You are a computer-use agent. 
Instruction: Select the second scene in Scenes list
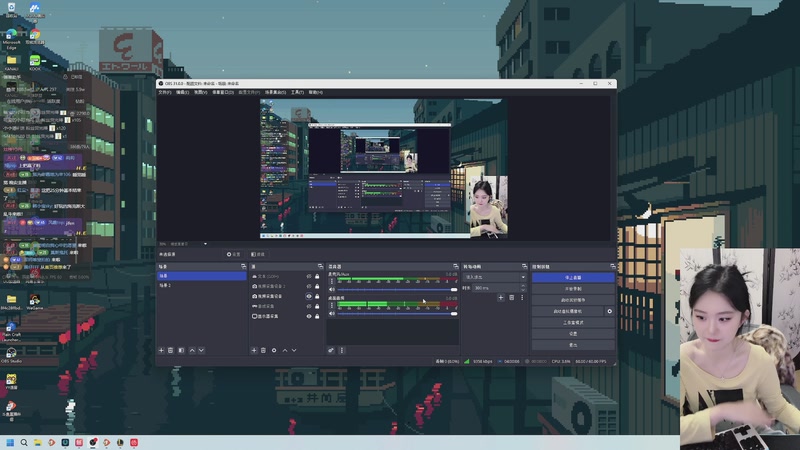[202, 286]
